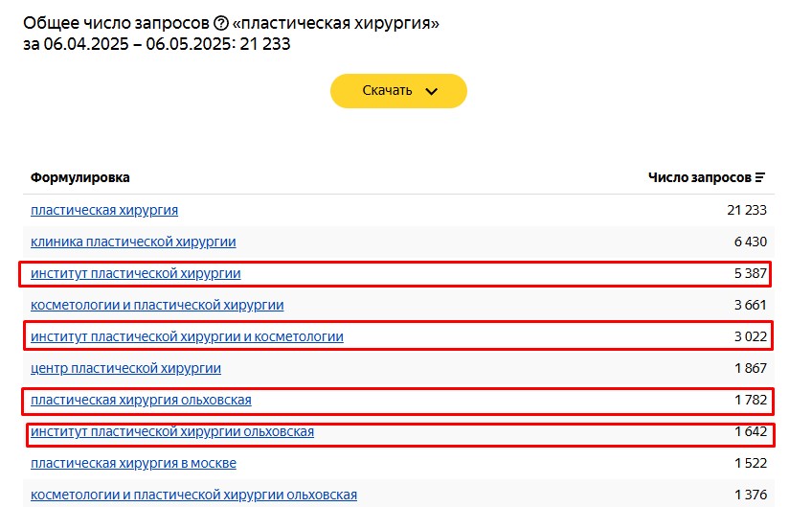Image resolution: width=812 pixels, height=507 pixels.
Task: Open the клиника пластической хирургии link
Action: [x=133, y=242]
